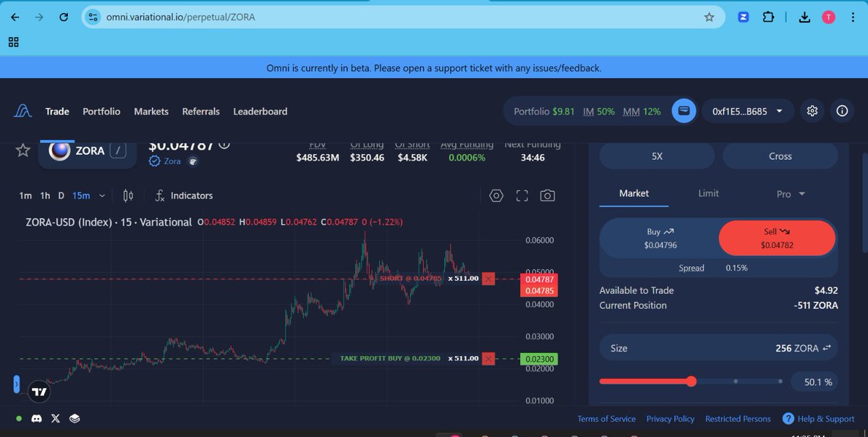Open the Terms of Service link

(x=606, y=418)
